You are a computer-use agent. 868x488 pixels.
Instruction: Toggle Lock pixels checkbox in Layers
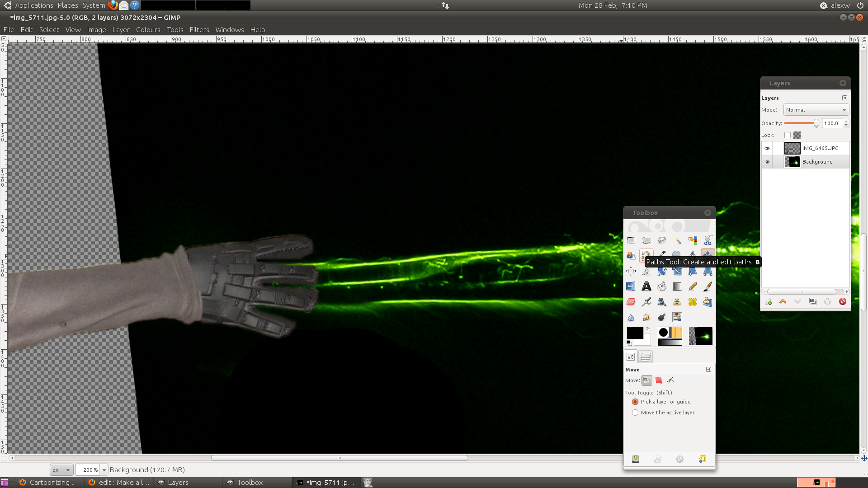(788, 135)
